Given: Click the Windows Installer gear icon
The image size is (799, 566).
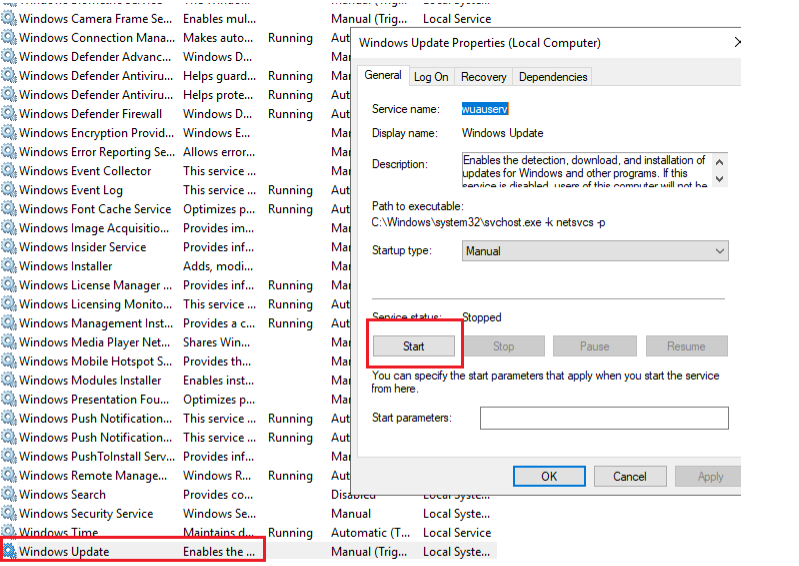Looking at the screenshot, I should [x=9, y=265].
